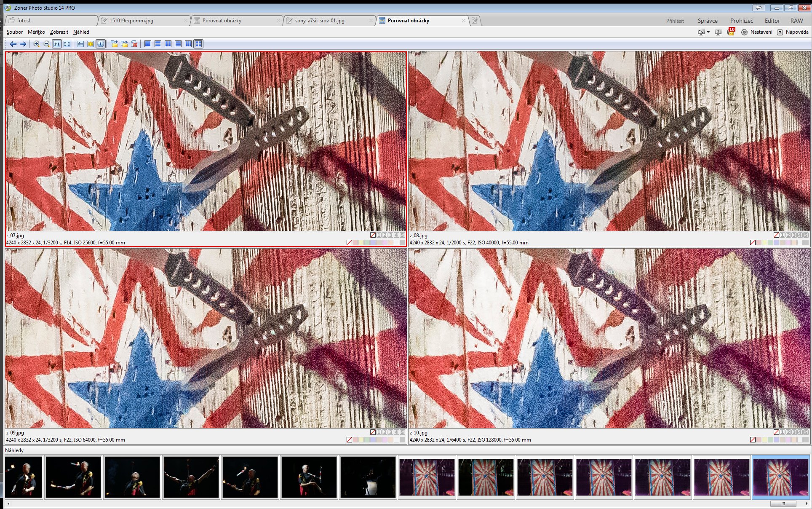Click the fit-to-window zoom icon

(67, 44)
